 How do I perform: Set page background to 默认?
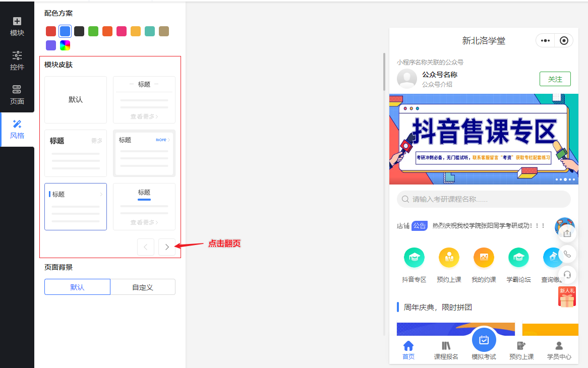[x=77, y=287]
